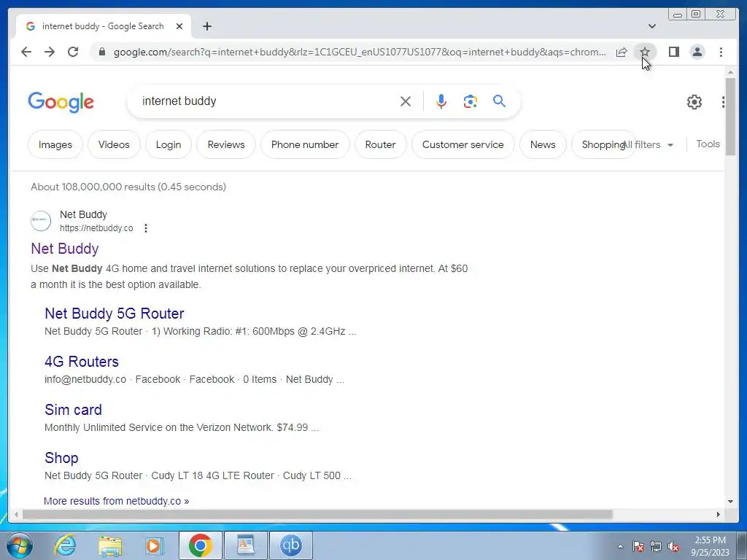Click the vertical scrollbar thumb
Screen dimensions: 747x560
(730, 116)
